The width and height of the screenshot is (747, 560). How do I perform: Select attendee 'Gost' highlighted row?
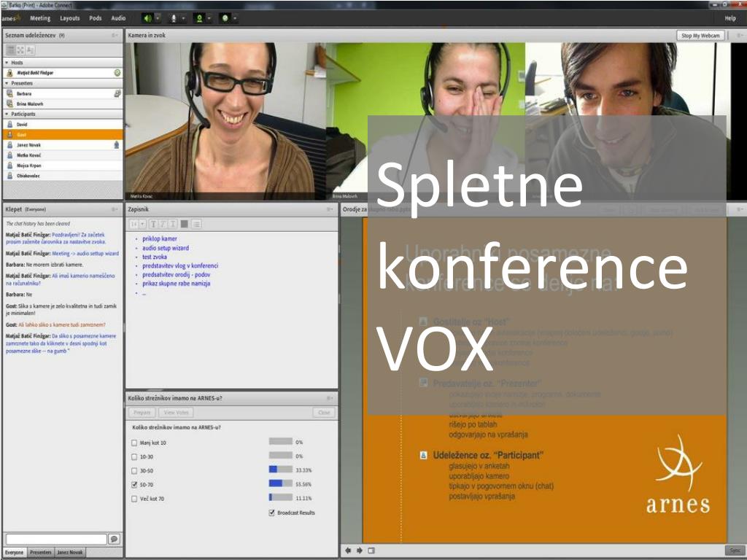(63, 135)
